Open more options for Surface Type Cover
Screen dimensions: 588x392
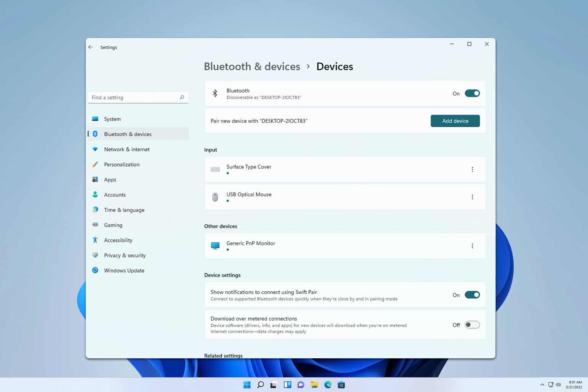(x=472, y=169)
